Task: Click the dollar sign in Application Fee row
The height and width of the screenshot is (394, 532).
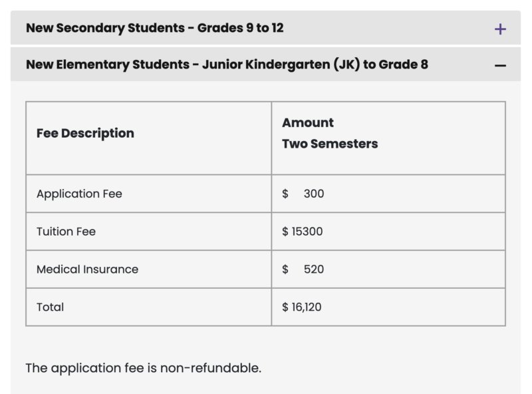Action: coord(285,194)
